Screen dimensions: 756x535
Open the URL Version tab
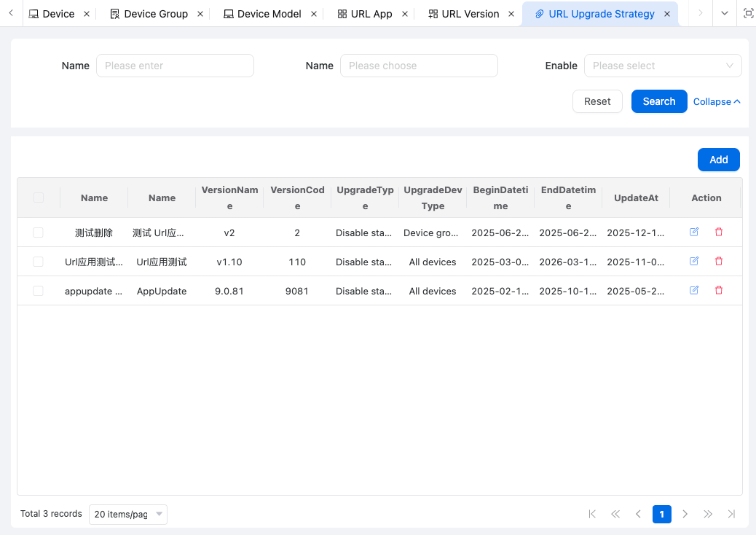470,14
